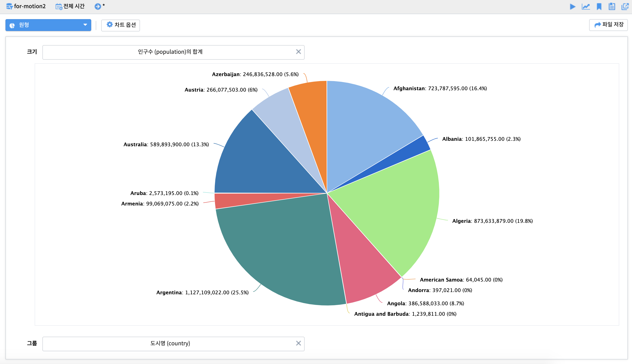Click the Andorra: 397,021.00 label

coord(440,290)
